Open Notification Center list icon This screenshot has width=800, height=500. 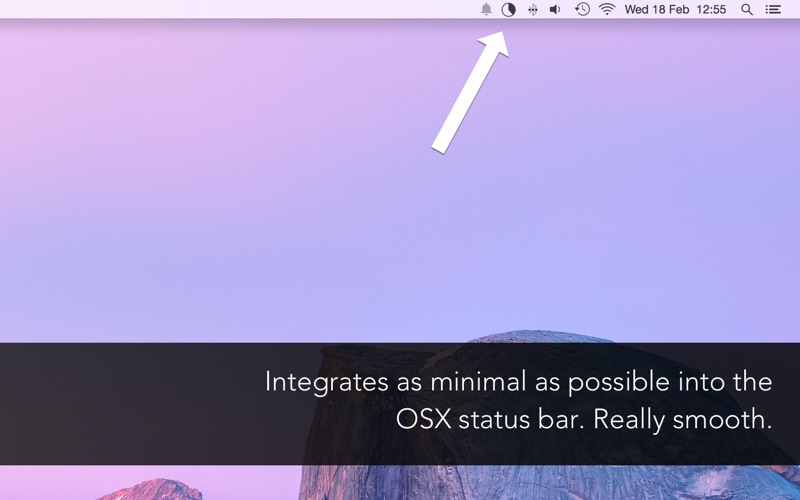point(773,9)
